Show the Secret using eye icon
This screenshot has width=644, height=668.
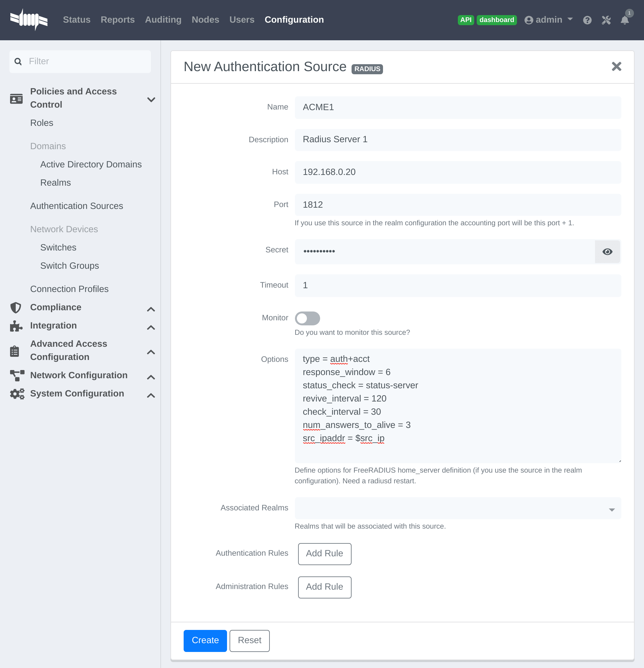coord(607,251)
